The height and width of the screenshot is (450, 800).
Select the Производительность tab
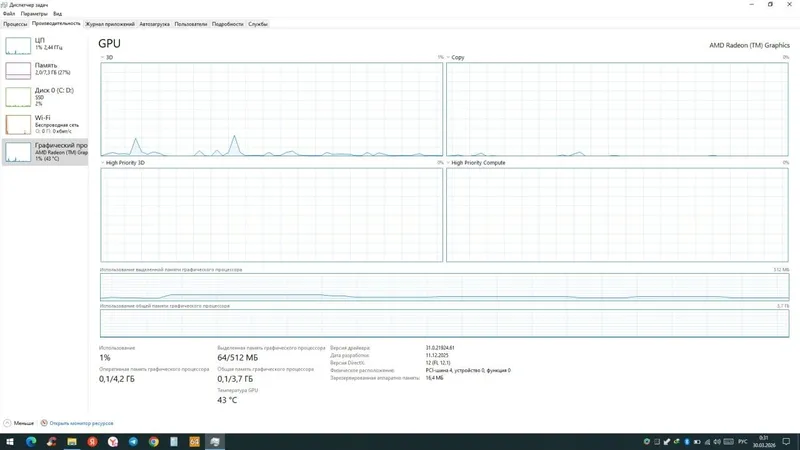(x=56, y=23)
